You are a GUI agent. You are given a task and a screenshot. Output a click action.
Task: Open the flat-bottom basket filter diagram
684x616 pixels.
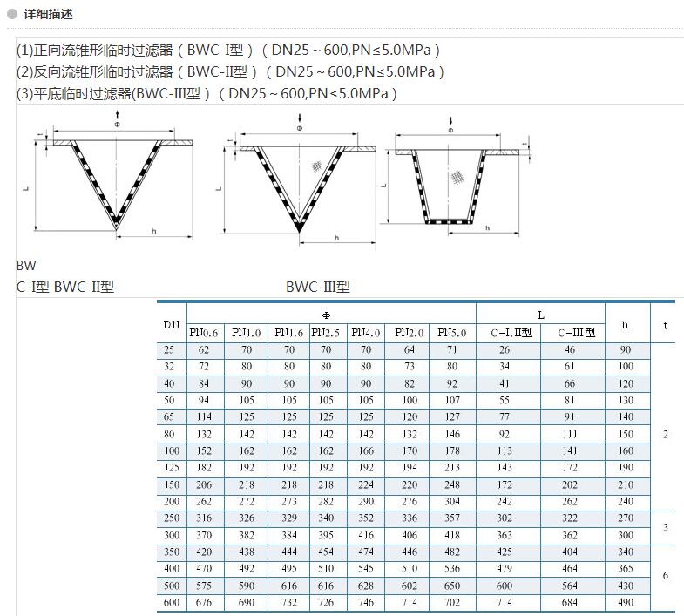(453, 180)
